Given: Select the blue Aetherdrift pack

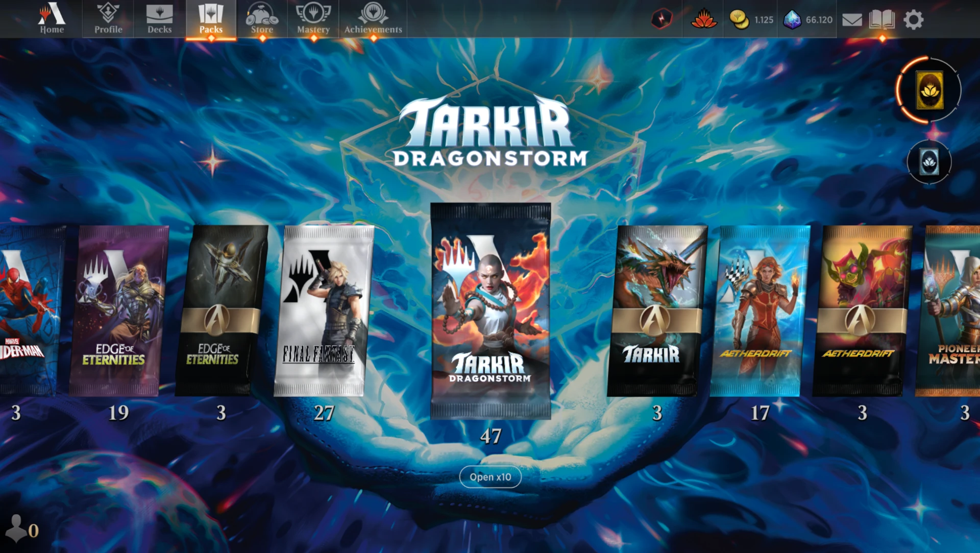Looking at the screenshot, I should 759,311.
